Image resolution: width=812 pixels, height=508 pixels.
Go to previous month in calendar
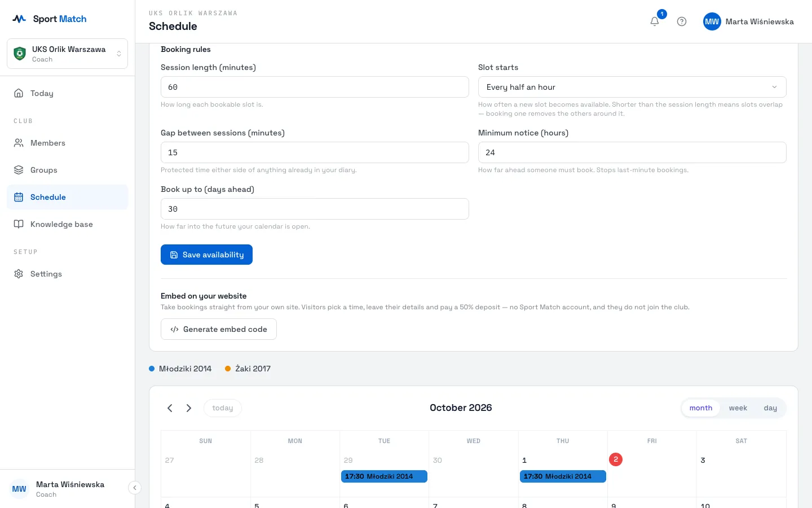(170, 408)
